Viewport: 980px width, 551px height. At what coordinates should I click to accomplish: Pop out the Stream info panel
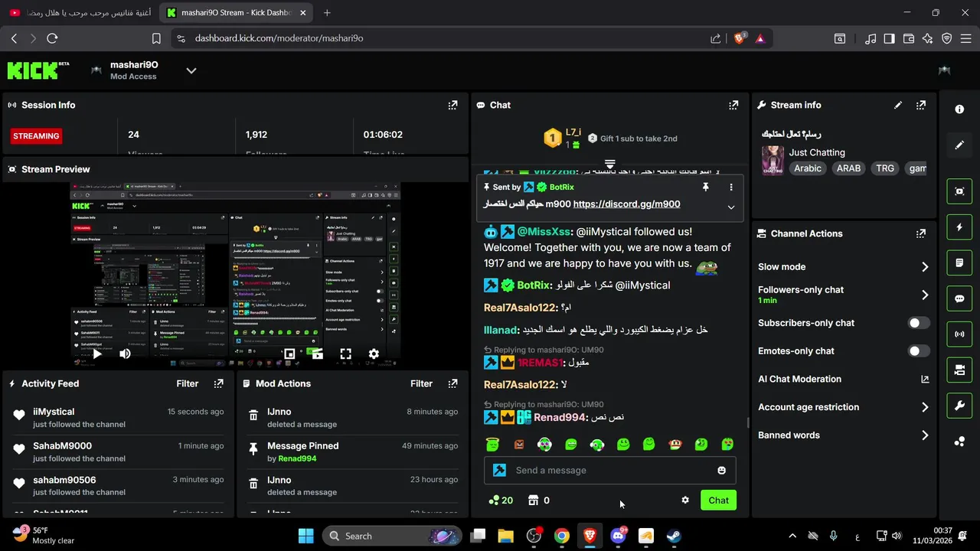pyautogui.click(x=921, y=105)
